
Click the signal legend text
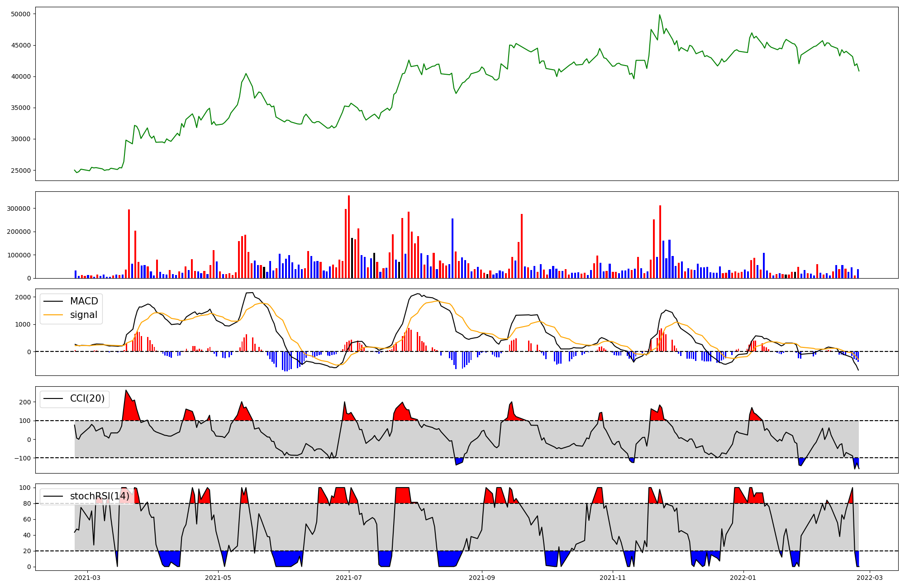(84, 315)
